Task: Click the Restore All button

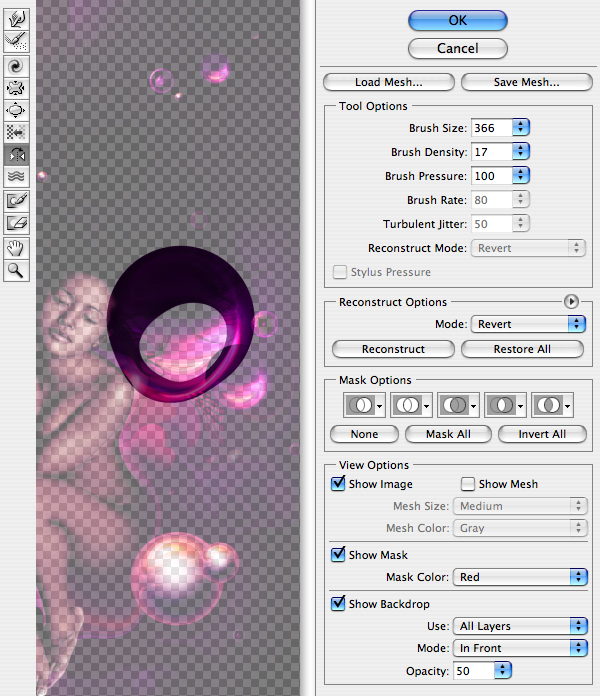Action: click(522, 349)
